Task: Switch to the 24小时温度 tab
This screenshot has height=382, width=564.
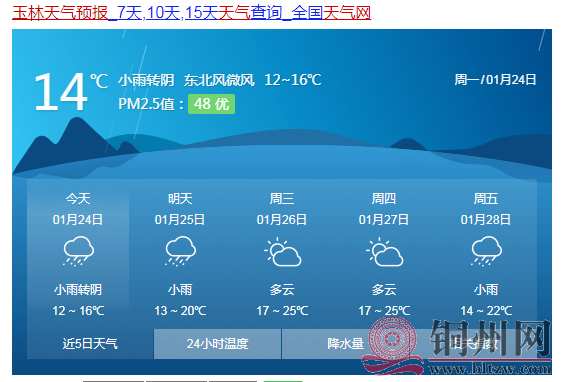Action: point(217,344)
